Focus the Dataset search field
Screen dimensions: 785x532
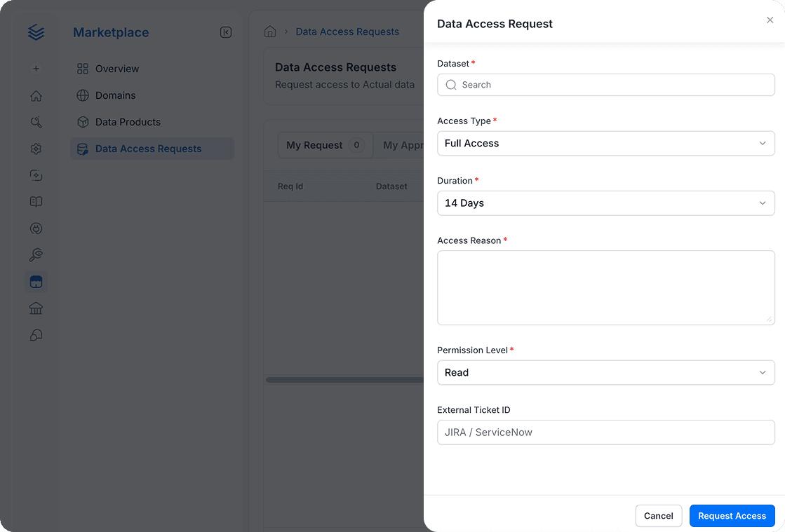tap(606, 85)
